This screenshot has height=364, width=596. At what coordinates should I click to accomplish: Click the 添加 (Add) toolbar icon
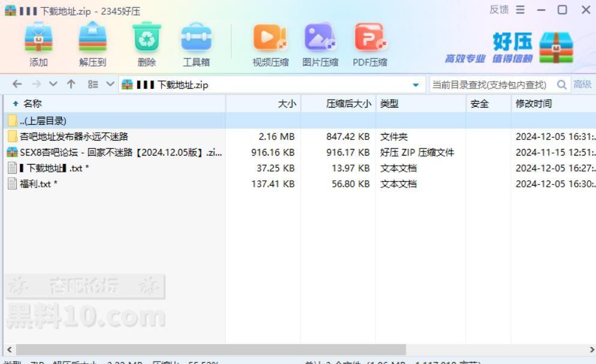(38, 37)
